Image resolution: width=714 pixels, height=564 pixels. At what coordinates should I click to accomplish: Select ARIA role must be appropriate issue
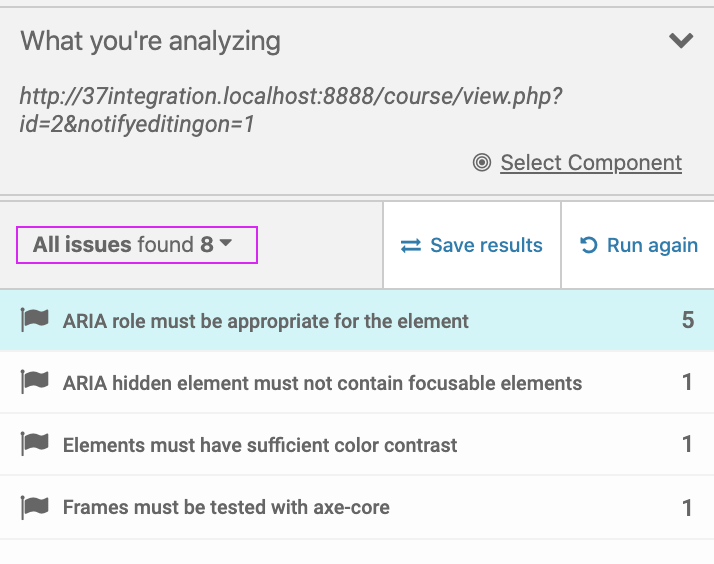click(357, 320)
